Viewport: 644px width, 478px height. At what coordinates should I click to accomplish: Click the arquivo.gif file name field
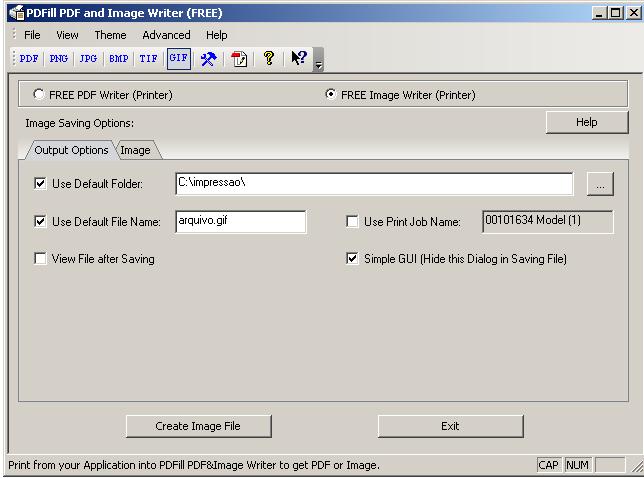click(241, 222)
